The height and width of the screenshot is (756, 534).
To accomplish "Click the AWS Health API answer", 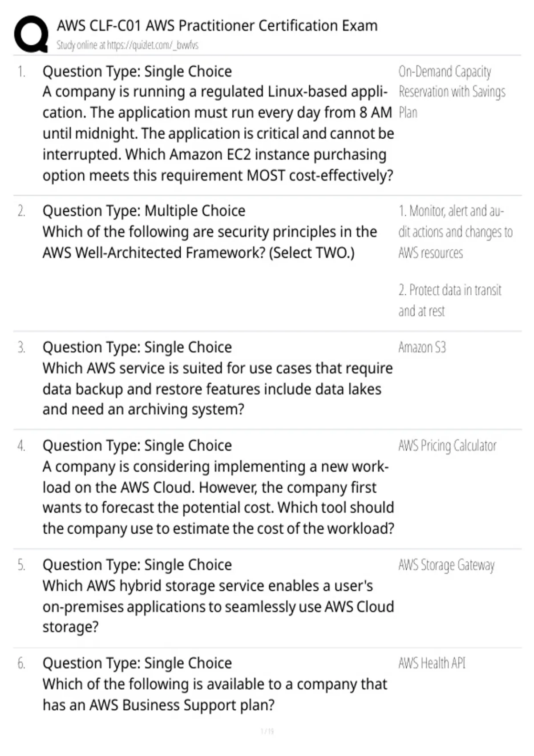I will point(432,663).
